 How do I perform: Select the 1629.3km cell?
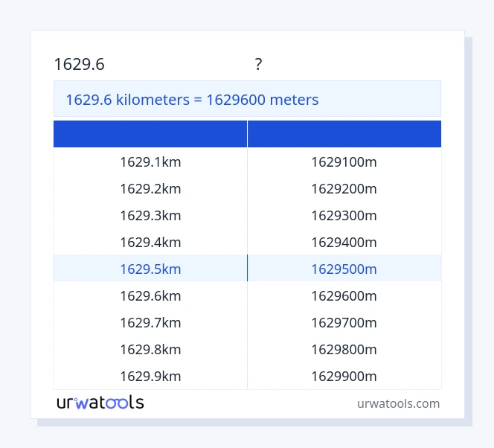click(150, 215)
